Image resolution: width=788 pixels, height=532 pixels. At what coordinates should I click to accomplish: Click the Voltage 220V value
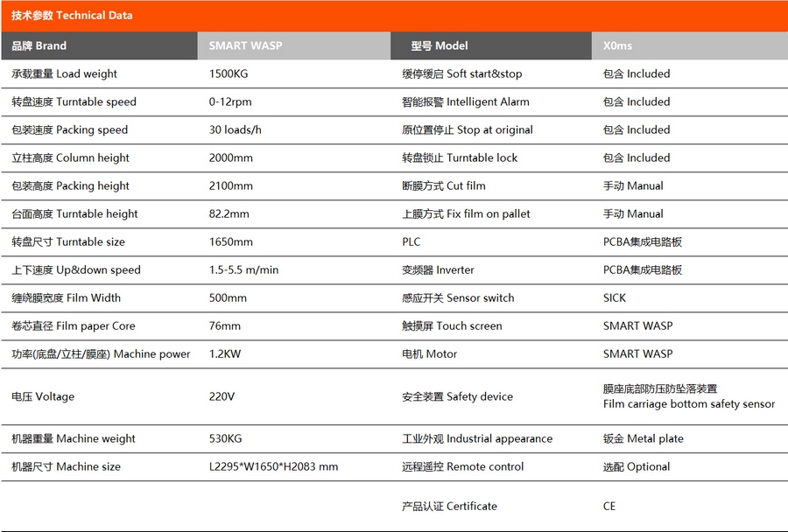222,396
